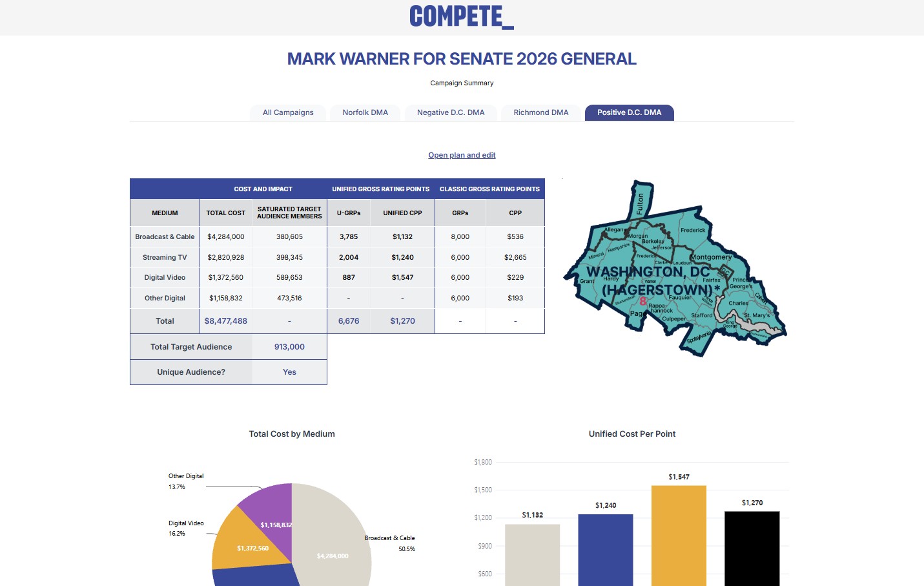Switch to the All Campaigns tab
Screen dimensions: 924x586
click(x=288, y=112)
